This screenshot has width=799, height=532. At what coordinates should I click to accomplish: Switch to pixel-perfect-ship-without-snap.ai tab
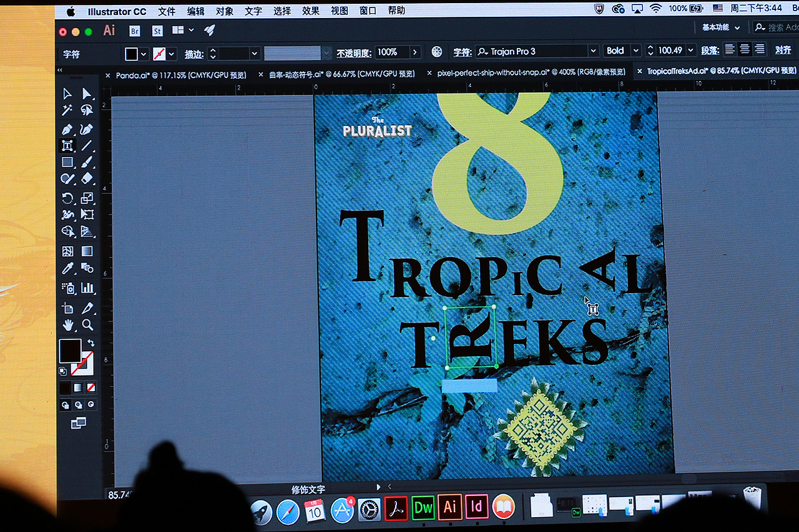point(531,72)
